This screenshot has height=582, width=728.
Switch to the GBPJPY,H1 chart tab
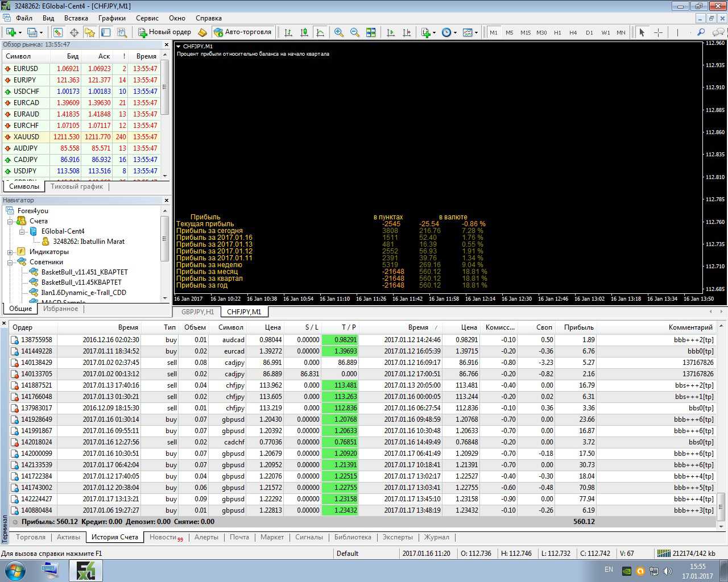click(x=197, y=311)
